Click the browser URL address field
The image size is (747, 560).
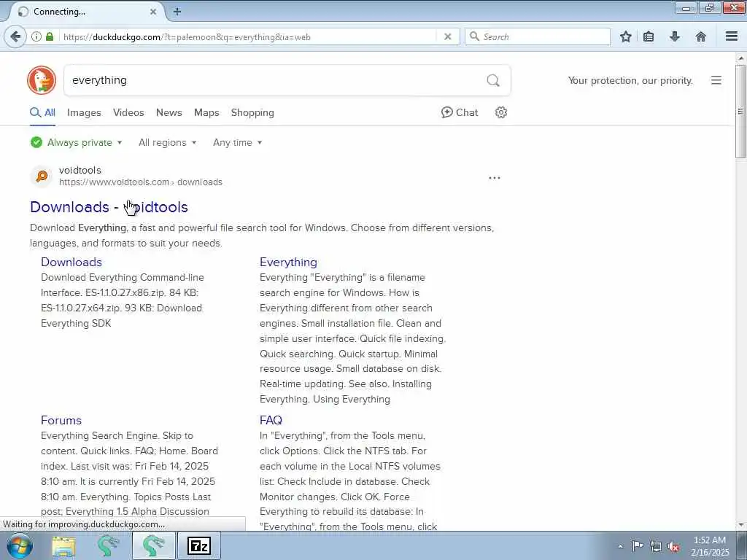(248, 36)
